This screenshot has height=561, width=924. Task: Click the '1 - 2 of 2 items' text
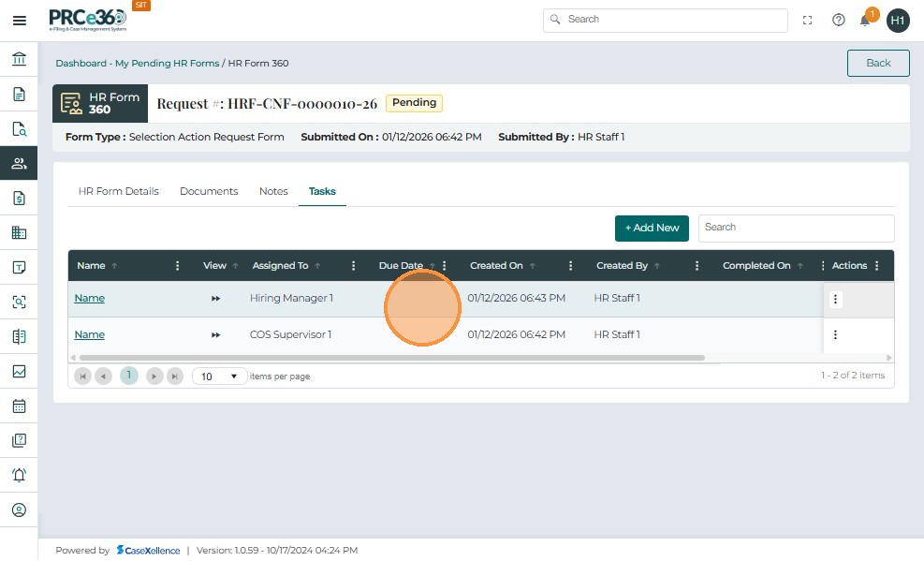(853, 376)
